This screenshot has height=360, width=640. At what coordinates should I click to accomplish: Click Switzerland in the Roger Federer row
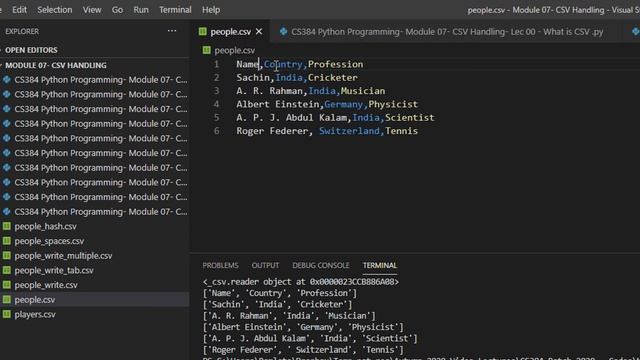click(x=349, y=131)
